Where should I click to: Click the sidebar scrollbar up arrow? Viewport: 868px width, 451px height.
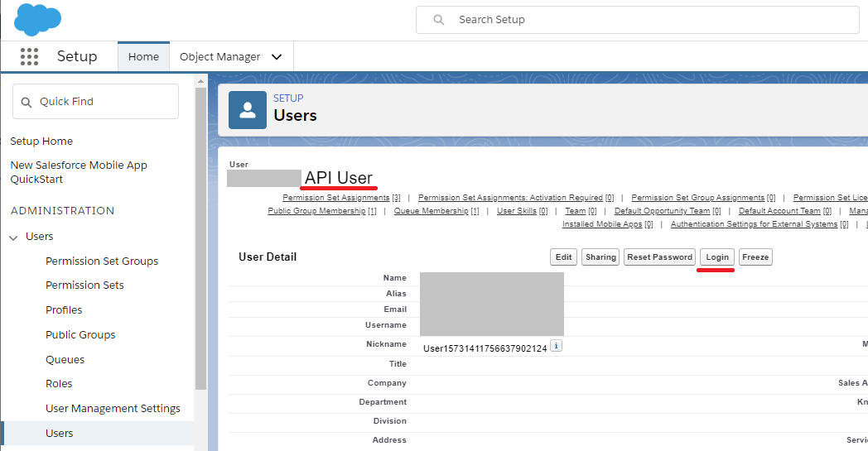tap(200, 81)
